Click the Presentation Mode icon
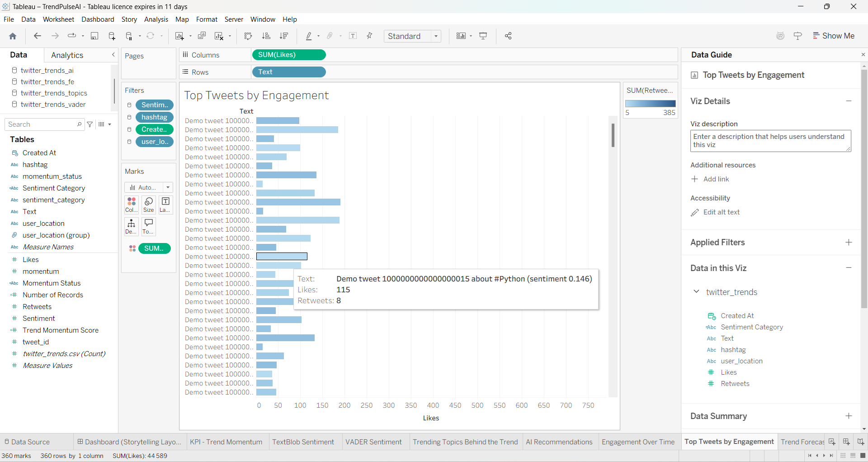The image size is (868, 462). (x=483, y=36)
